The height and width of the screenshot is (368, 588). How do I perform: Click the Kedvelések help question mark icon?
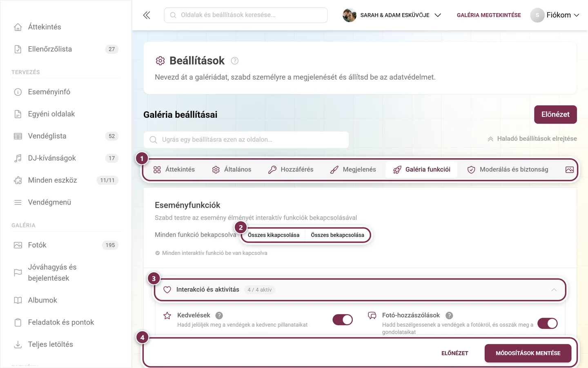tap(219, 316)
